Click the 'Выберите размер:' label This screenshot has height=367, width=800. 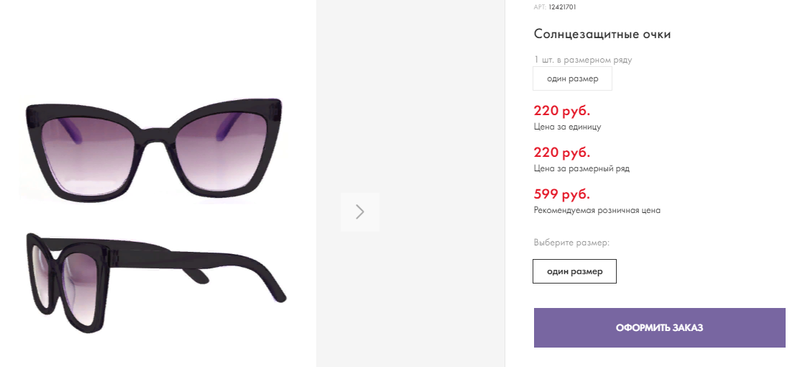571,242
